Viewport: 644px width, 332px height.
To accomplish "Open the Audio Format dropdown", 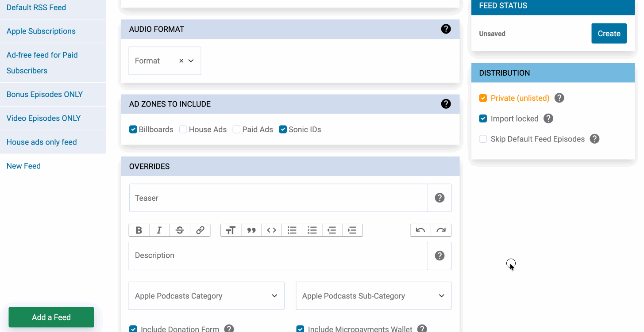I will point(191,61).
